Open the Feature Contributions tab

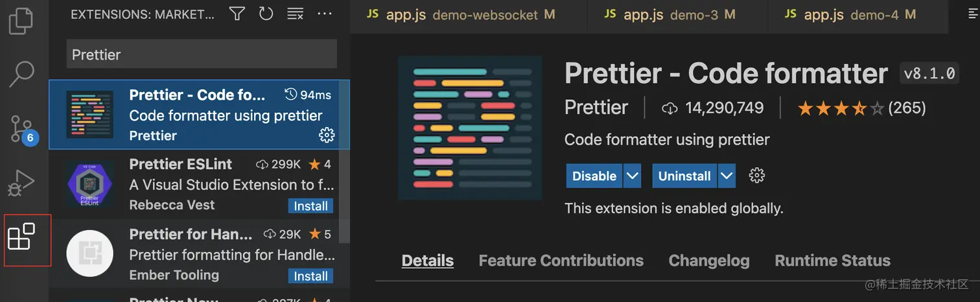tap(561, 261)
